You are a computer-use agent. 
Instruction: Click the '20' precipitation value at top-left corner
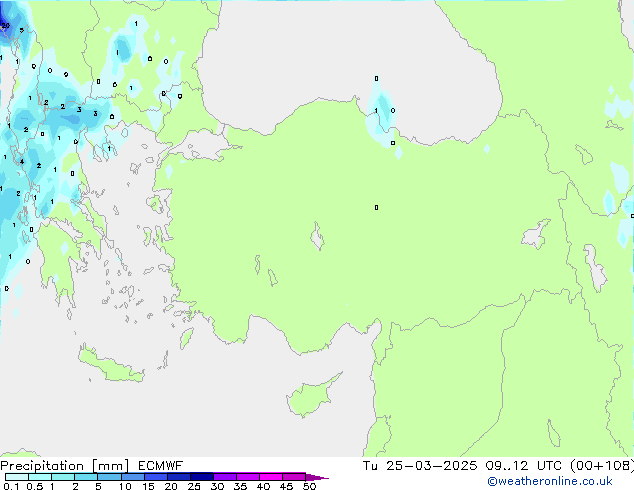[5, 26]
